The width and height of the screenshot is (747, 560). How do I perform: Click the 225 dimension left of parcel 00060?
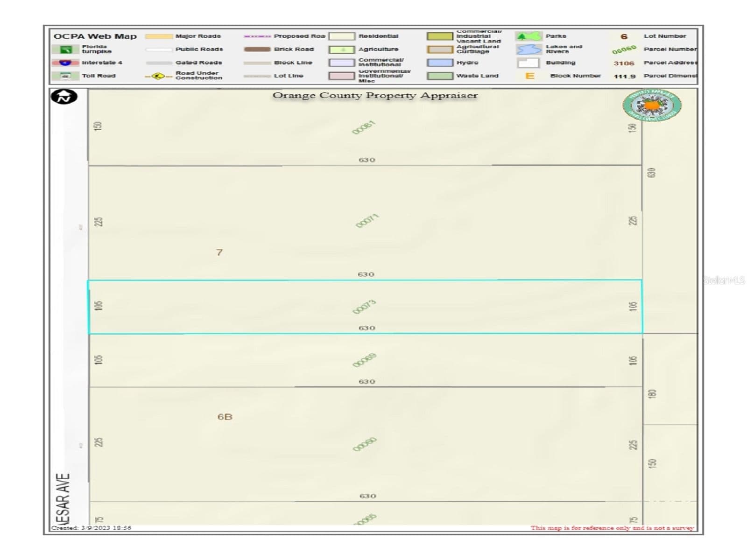[x=99, y=442]
